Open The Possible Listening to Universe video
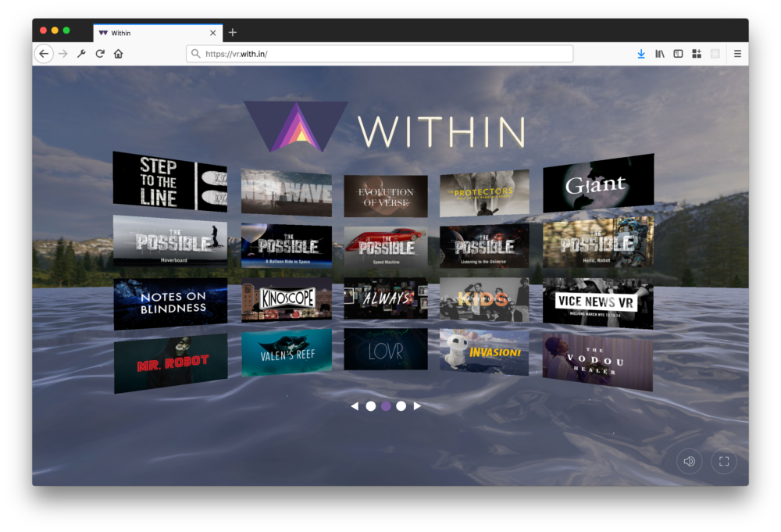The image size is (781, 532). click(x=484, y=245)
